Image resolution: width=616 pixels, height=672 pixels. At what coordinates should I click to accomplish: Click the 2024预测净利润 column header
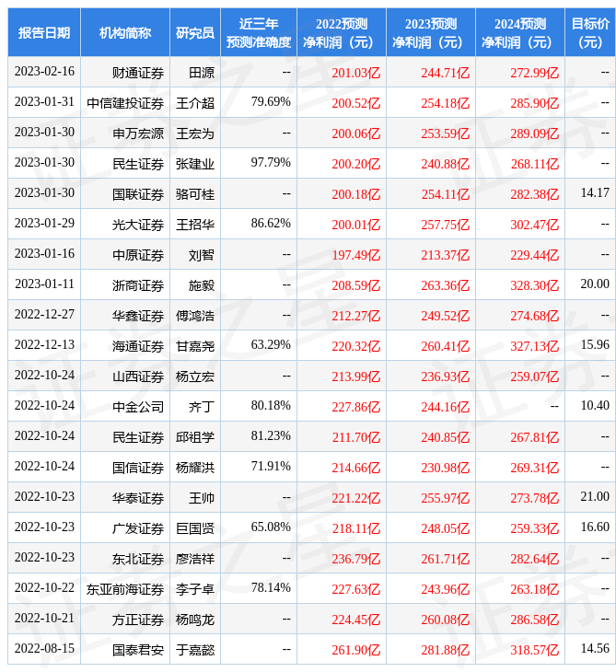(x=520, y=33)
